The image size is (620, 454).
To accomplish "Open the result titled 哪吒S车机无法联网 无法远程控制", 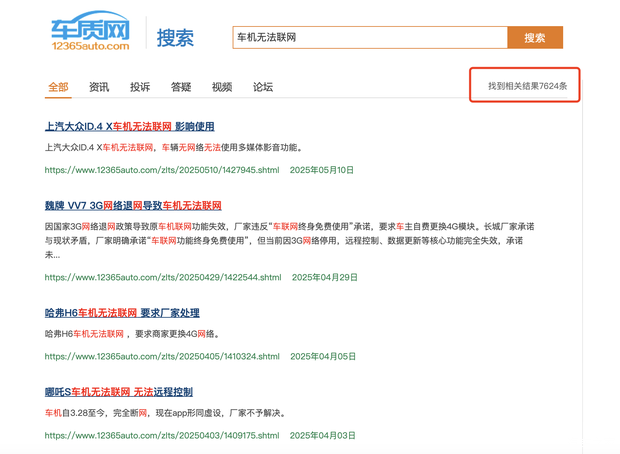I will point(119,392).
